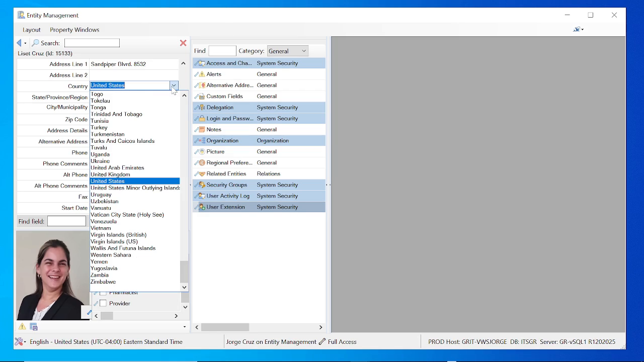Click the yellow warning icon below photo
644x362 pixels.
22,327
